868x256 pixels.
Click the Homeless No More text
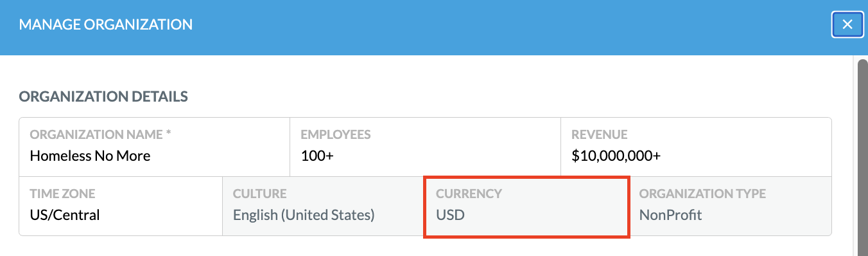90,156
